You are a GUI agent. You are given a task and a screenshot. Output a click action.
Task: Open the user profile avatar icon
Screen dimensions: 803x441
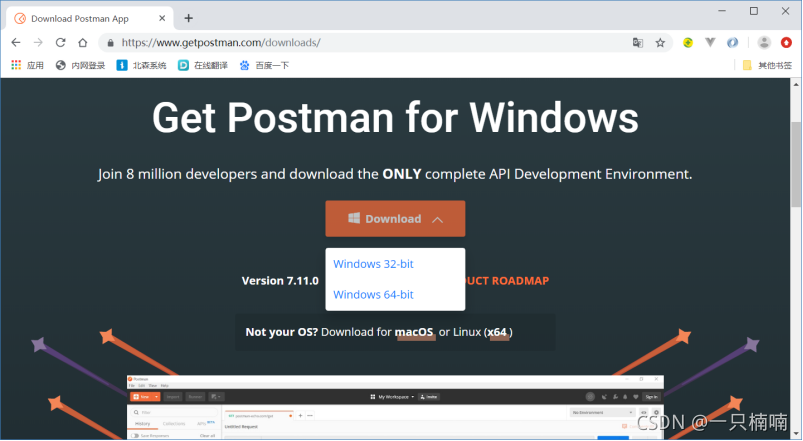click(x=764, y=43)
